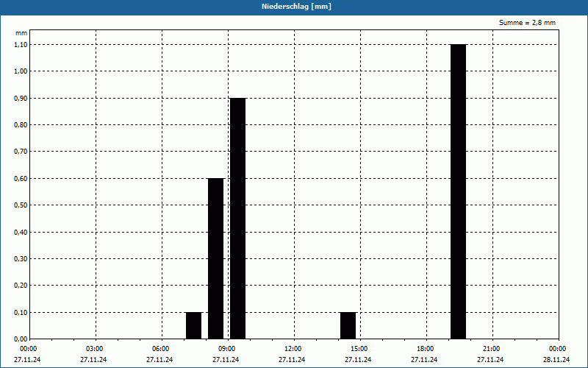Image resolution: width=588 pixels, height=368 pixels.
Task: Click the 0,40 y-axis label
Action: 21,232
